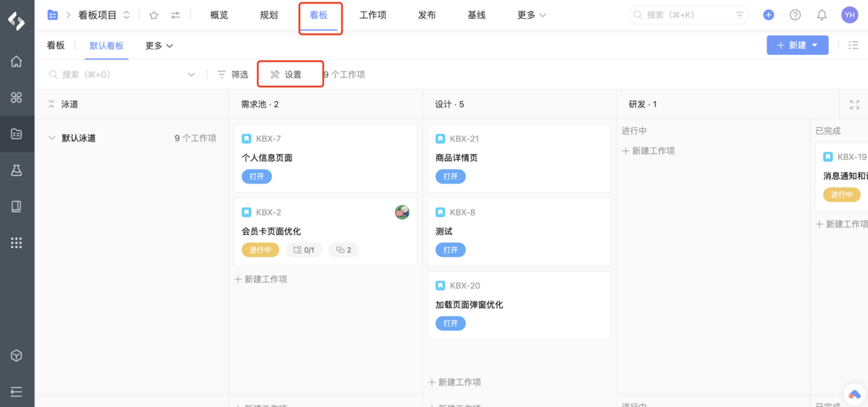The height and width of the screenshot is (407, 868).
Task: Switch to the 基线 tab
Action: 477,15
